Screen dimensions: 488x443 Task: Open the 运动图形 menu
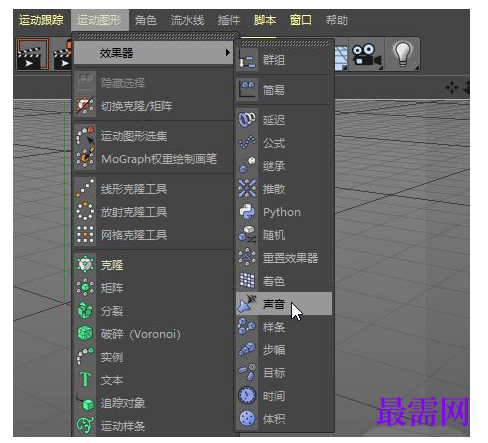pos(99,20)
